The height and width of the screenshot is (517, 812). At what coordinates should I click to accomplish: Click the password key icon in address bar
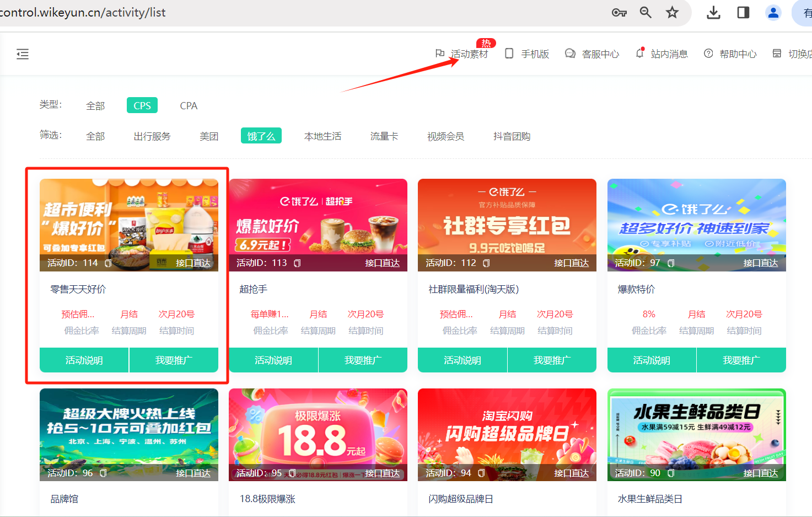pyautogui.click(x=619, y=13)
